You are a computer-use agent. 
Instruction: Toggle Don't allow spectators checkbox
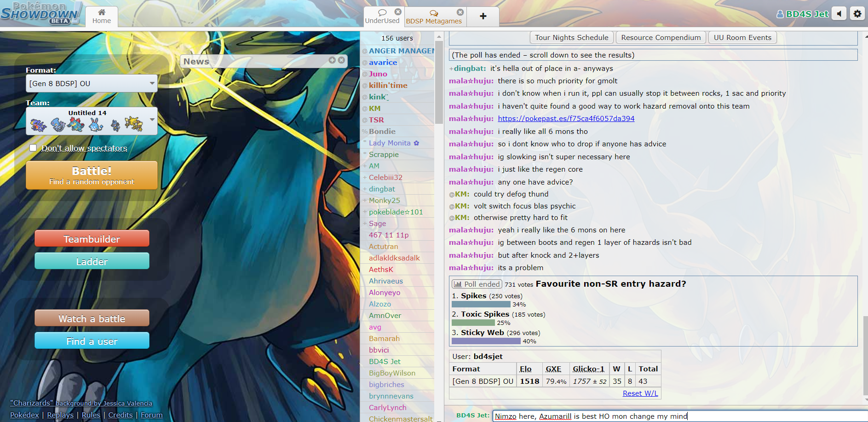click(33, 148)
